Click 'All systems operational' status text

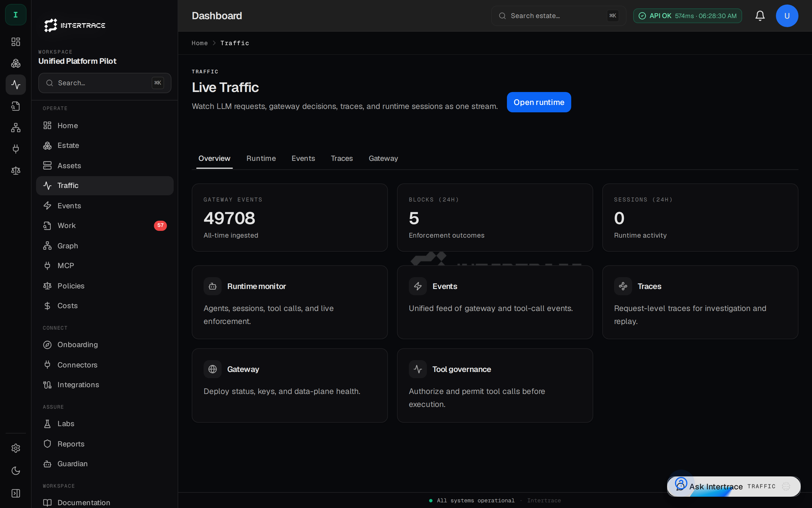(475, 500)
